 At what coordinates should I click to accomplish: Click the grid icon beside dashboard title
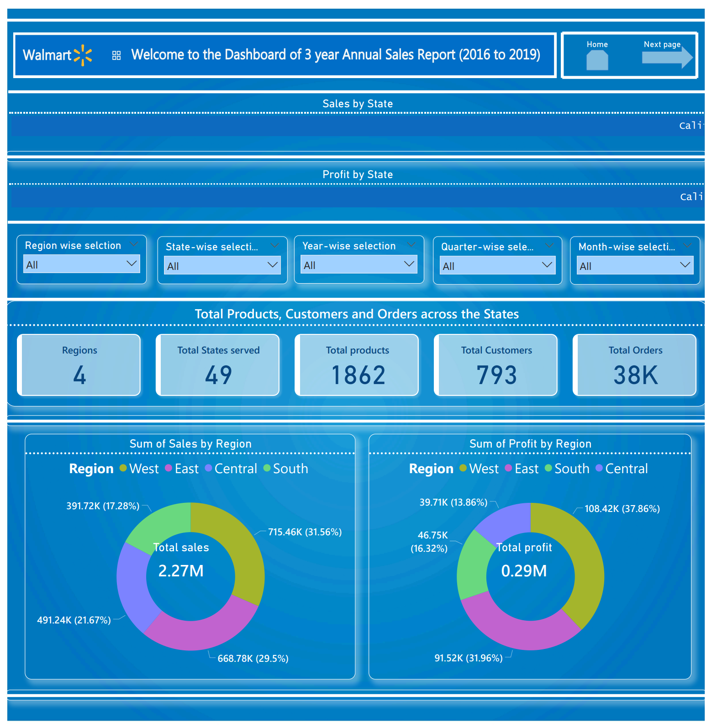(116, 55)
